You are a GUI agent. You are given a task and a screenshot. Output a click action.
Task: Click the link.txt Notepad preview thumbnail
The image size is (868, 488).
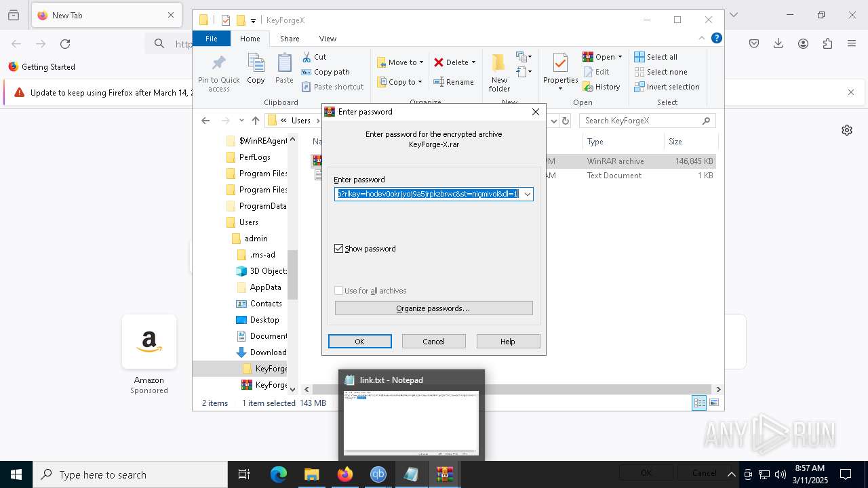pos(411,423)
